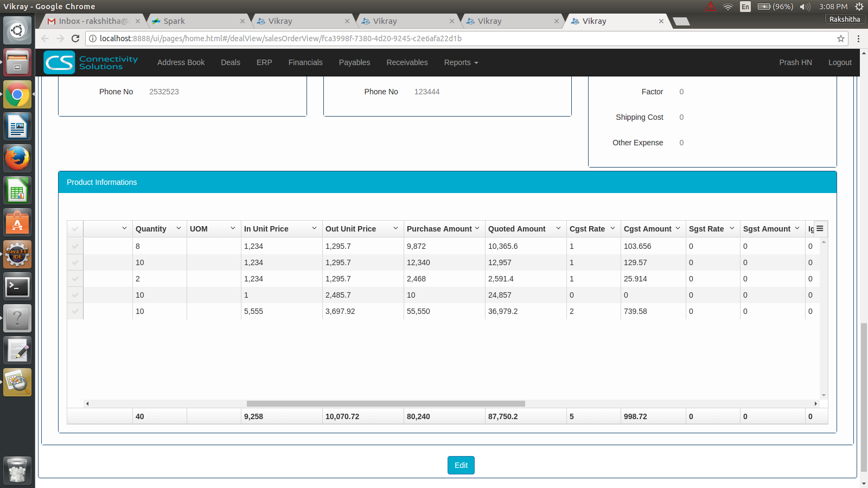The height and width of the screenshot is (488, 868).
Task: Expand the Reports dropdown menu
Action: coord(461,62)
